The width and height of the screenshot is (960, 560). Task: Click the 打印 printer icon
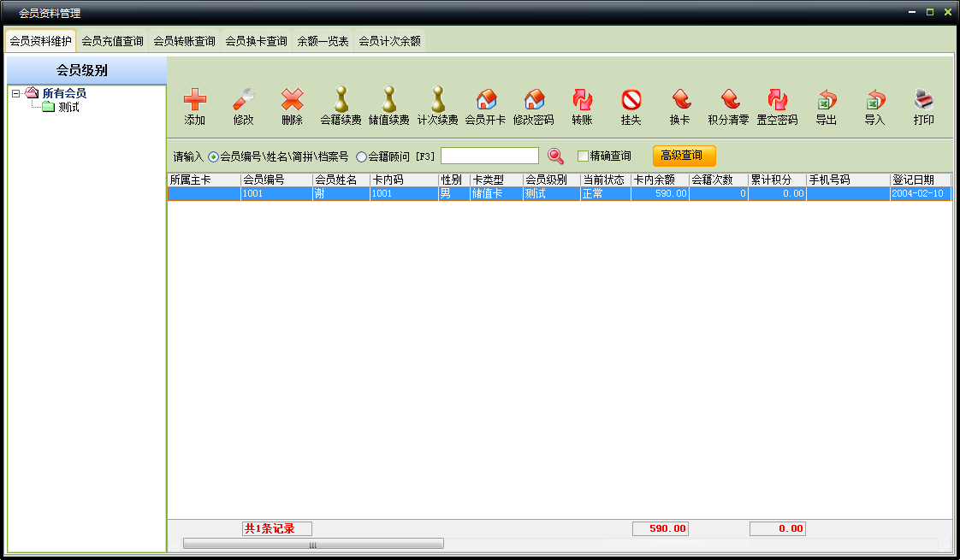pos(923,99)
